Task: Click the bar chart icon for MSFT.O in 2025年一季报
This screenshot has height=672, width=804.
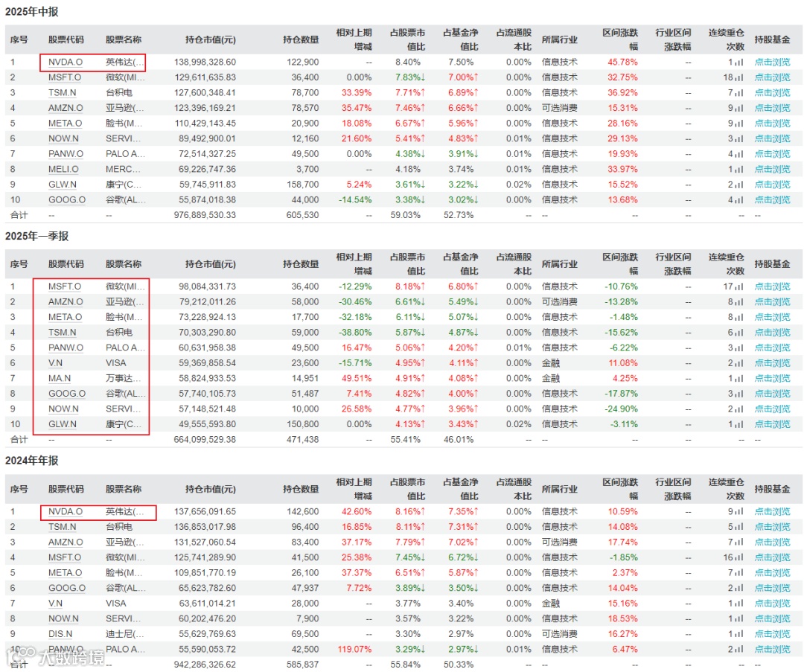Action: click(739, 287)
